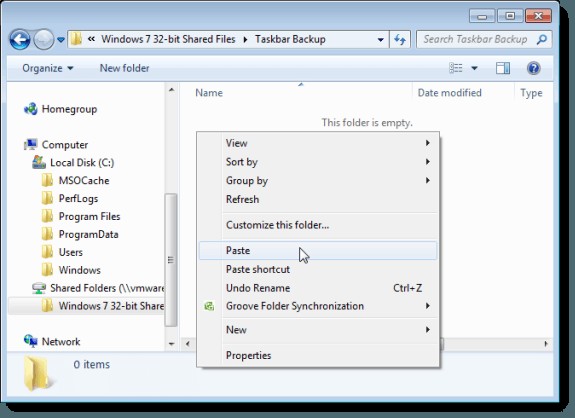Click the Refresh icon beside the address bar
The image size is (575, 418).
tap(400, 39)
